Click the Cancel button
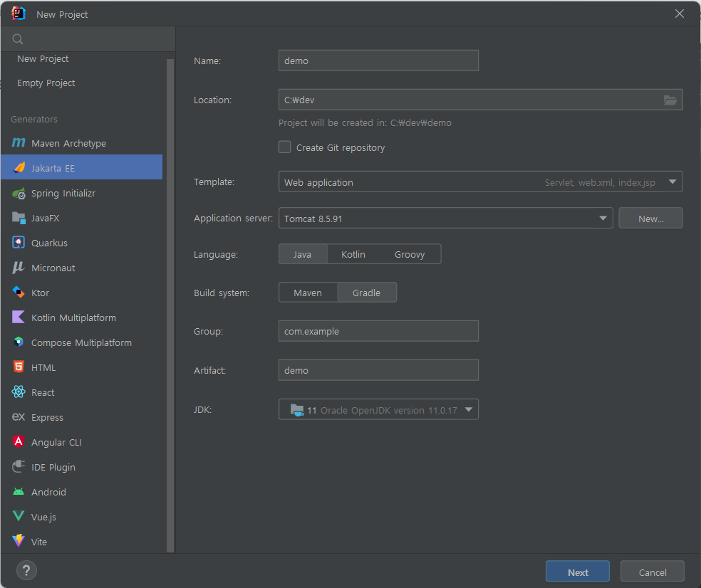 [x=653, y=572]
